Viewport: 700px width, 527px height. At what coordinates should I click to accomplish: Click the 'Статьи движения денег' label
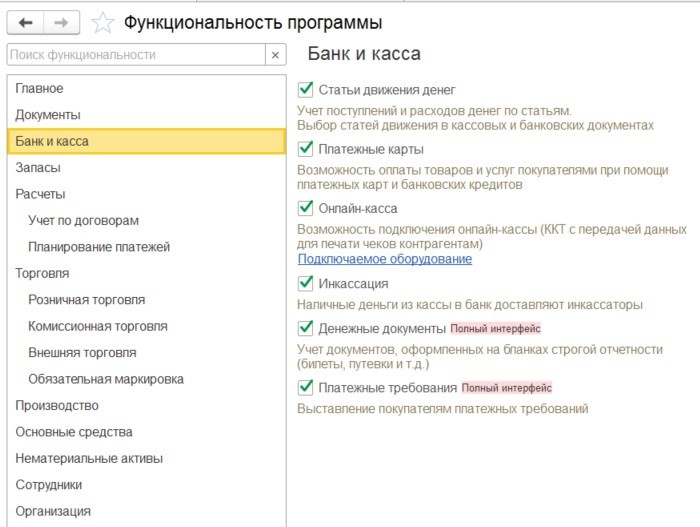(387, 90)
